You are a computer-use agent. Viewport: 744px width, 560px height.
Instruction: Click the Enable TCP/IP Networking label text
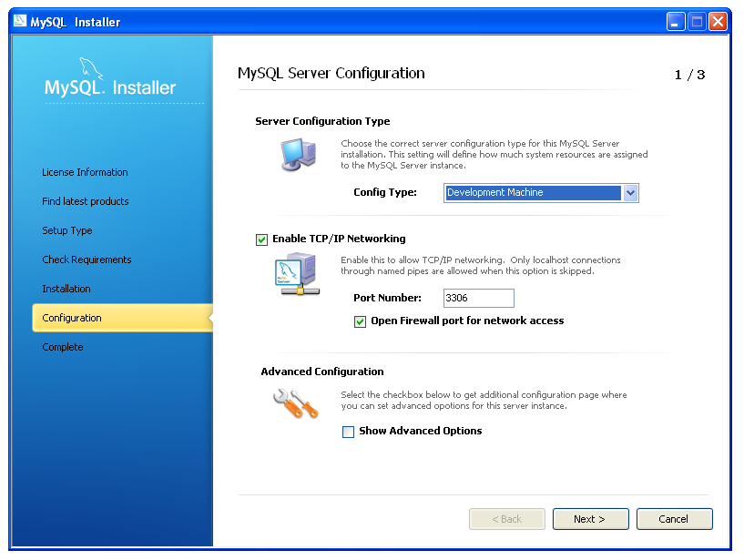[339, 239]
